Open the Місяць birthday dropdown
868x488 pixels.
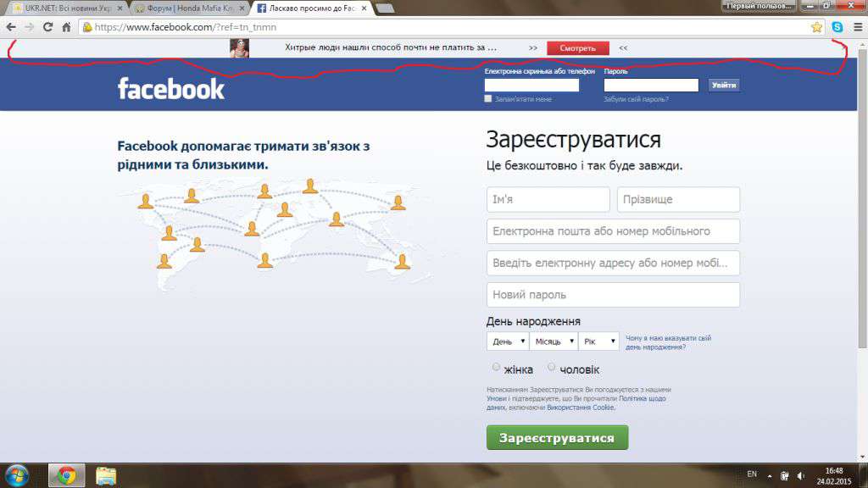click(554, 341)
